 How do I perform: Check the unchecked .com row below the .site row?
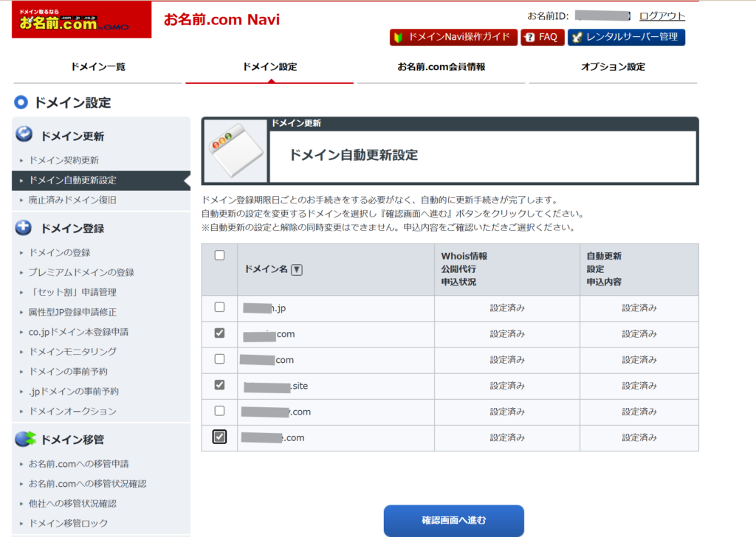click(219, 412)
